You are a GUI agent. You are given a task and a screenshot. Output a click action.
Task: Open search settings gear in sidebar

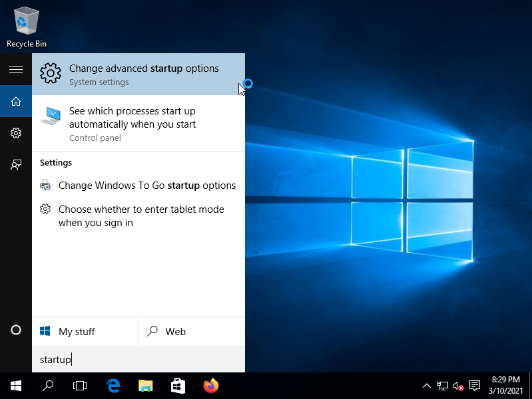coord(16,133)
